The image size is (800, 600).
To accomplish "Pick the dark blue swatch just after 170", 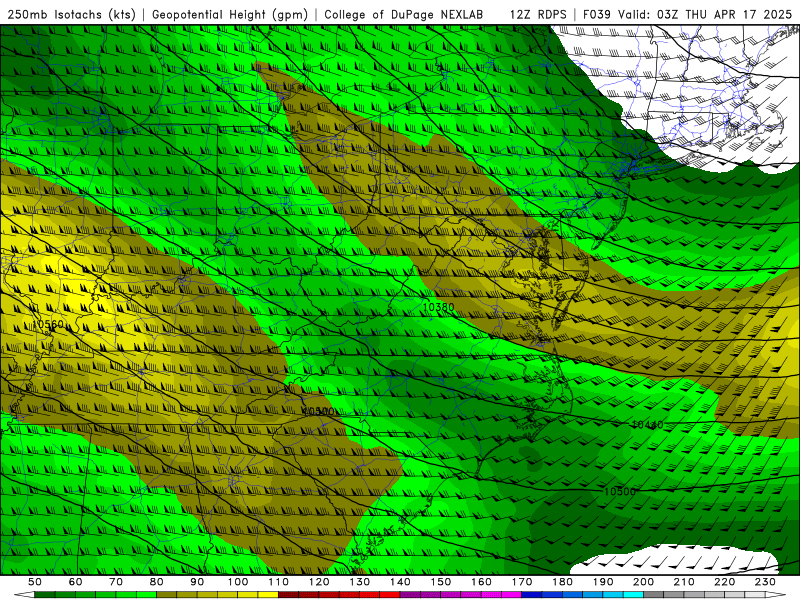I will click(x=532, y=595).
